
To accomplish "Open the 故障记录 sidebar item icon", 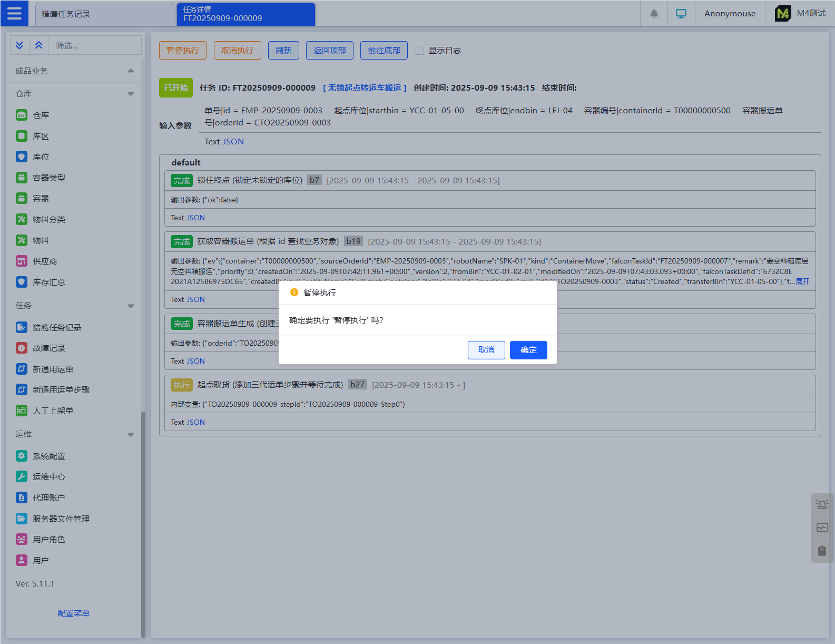I will point(22,348).
